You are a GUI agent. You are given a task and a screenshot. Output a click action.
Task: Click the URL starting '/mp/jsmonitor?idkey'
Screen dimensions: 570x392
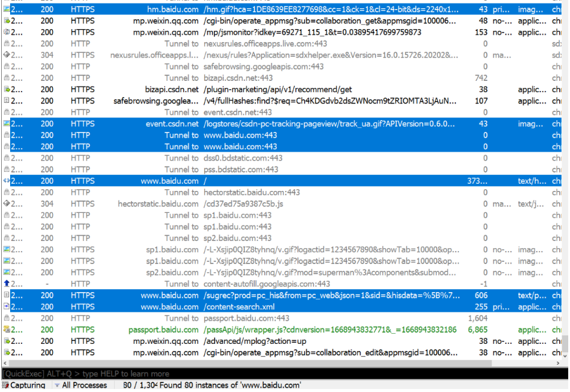pos(312,32)
